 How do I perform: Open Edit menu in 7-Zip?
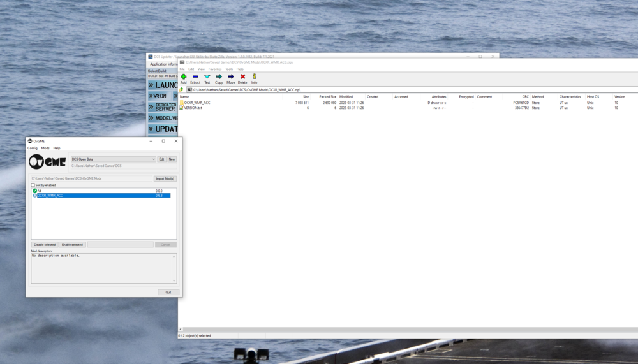click(191, 69)
